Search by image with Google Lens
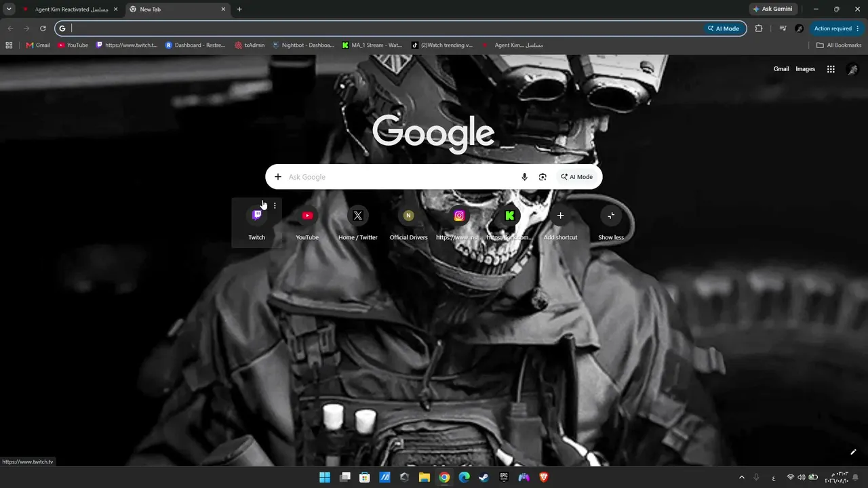Screen dimensions: 868x488 point(542,177)
